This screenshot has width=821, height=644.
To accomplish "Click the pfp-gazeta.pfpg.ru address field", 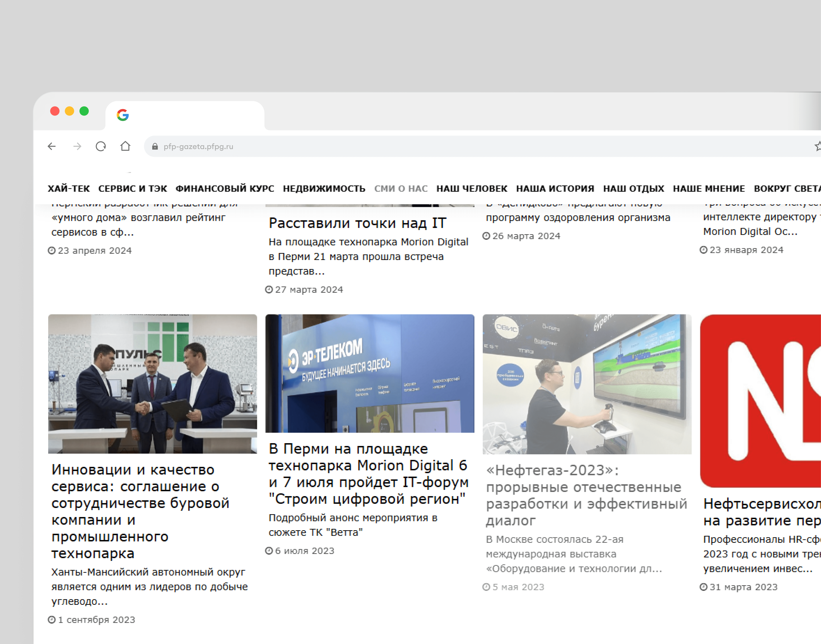I will coord(198,147).
